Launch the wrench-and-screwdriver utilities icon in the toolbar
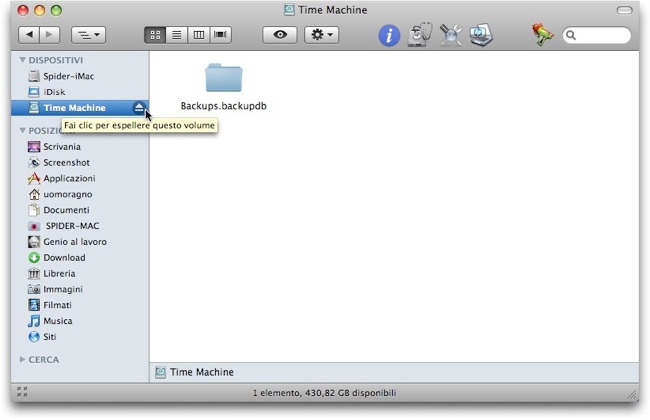 451,35
